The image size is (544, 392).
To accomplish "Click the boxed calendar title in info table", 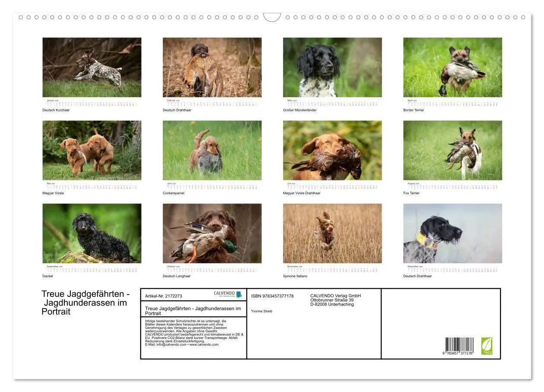I will [193, 311].
